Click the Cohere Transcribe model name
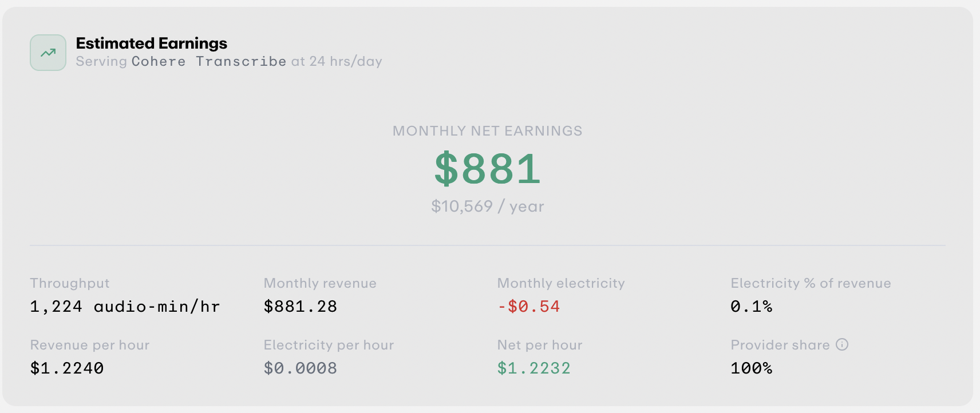Viewport: 980px width, 413px height. [209, 61]
